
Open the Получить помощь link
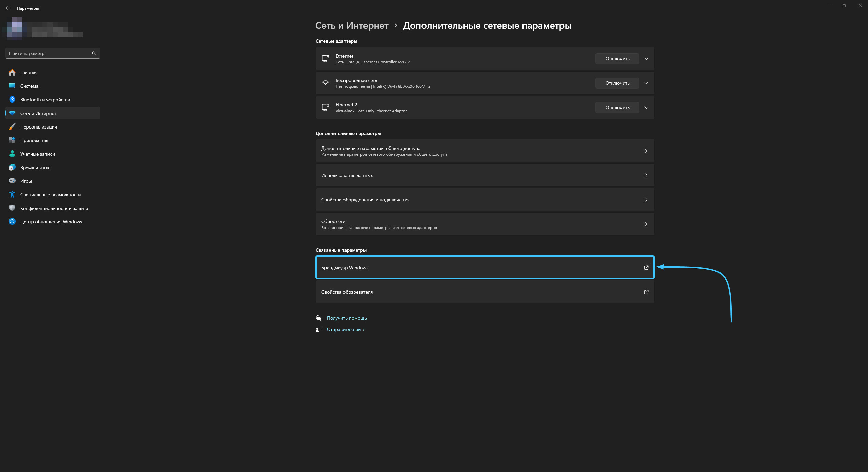click(x=347, y=318)
